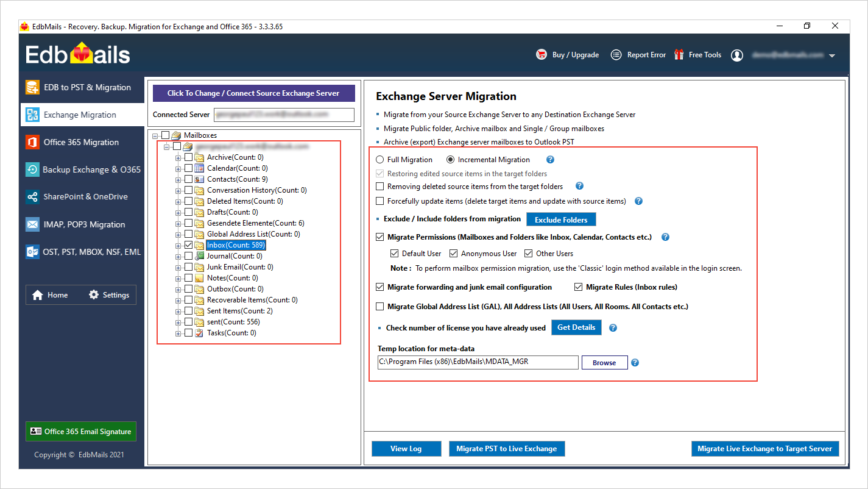Screen dimensions: 868x489
Task: Click Migrate Live Exchange to Target Server
Action: pos(764,448)
